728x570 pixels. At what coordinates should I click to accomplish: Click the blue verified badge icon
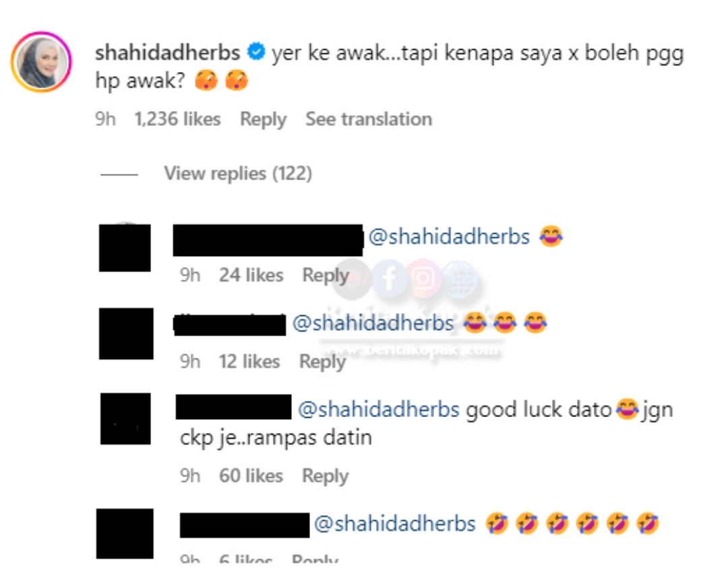coord(256,51)
